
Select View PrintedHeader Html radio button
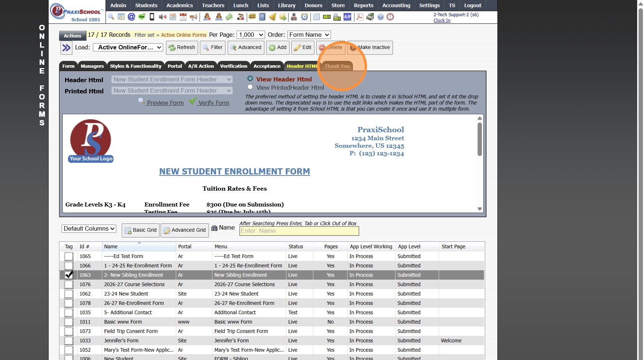pos(250,87)
